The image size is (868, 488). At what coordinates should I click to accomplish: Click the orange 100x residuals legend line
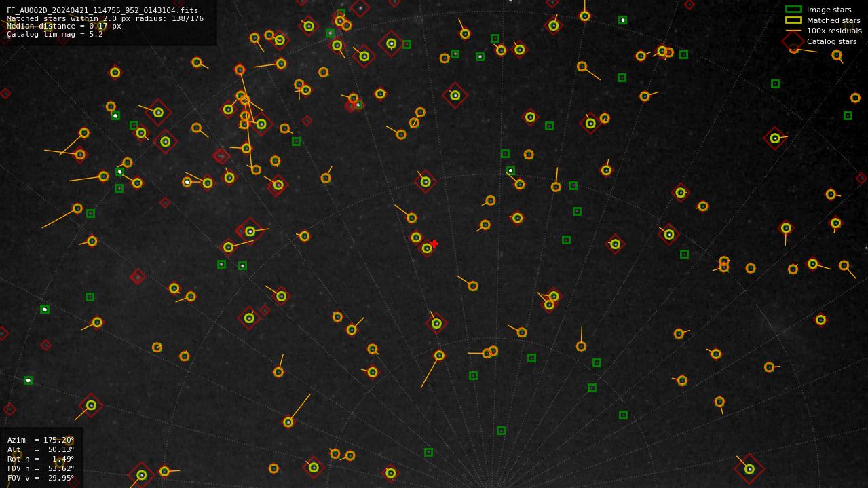pos(793,31)
